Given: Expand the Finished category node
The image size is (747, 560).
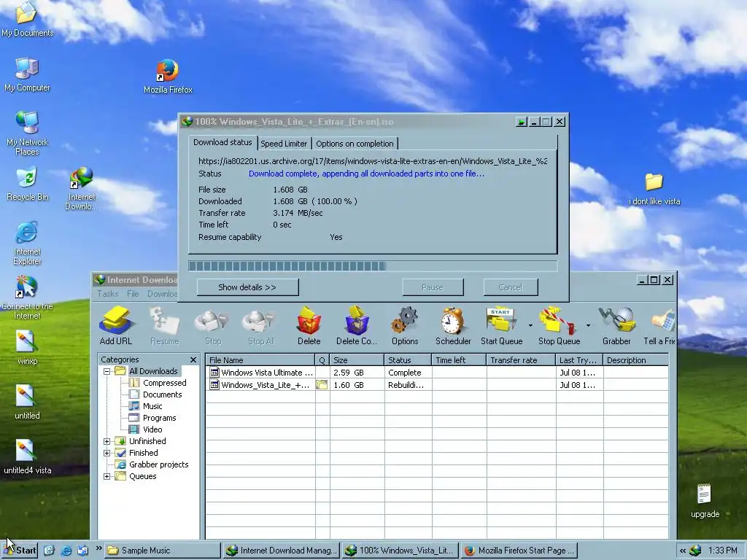Looking at the screenshot, I should pyautogui.click(x=107, y=453).
